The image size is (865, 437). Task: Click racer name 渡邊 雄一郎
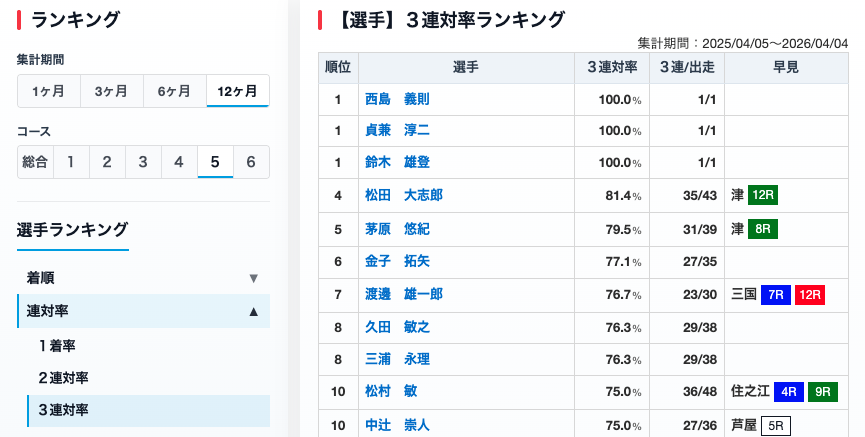[403, 294]
